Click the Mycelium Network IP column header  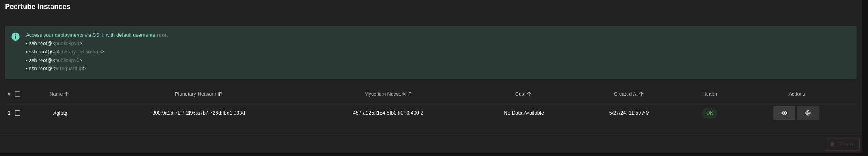(x=388, y=94)
